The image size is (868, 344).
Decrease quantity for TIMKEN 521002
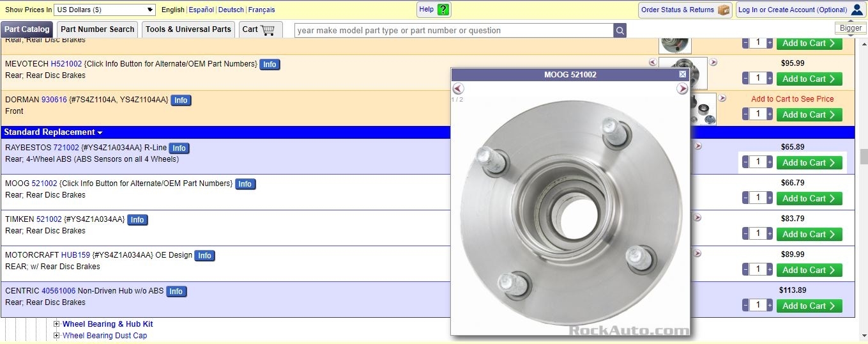point(745,234)
